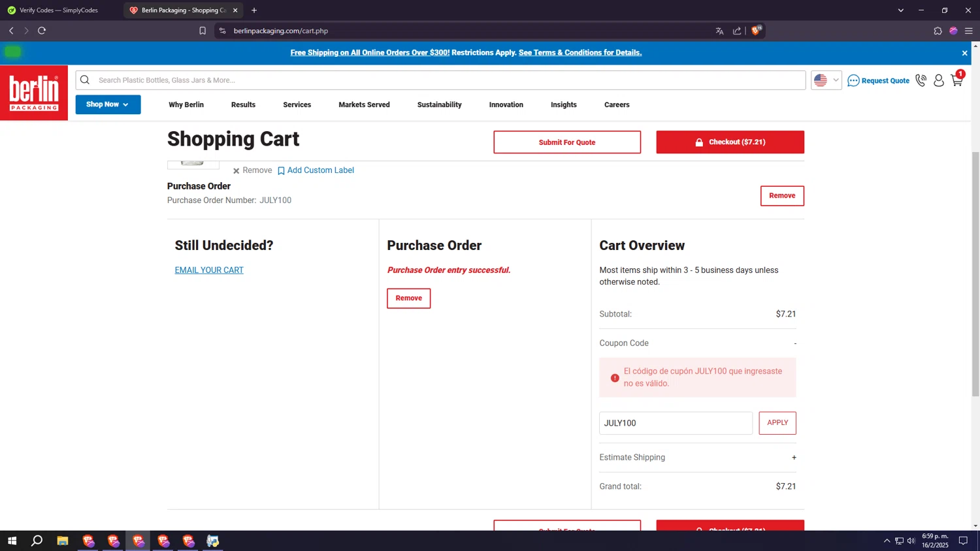Switch to the Verify Codes SimplyCodes tab

pos(59,10)
